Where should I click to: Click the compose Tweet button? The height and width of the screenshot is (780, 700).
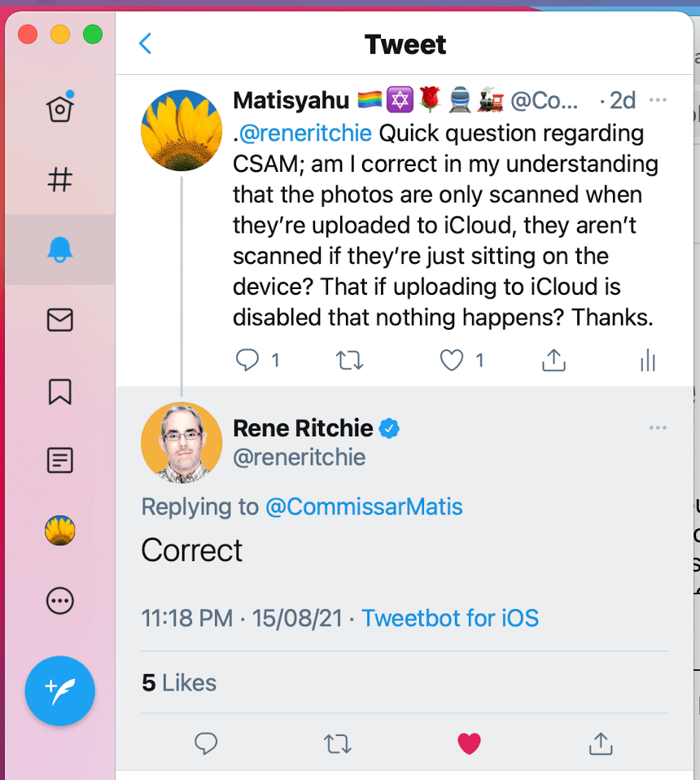[x=60, y=691]
